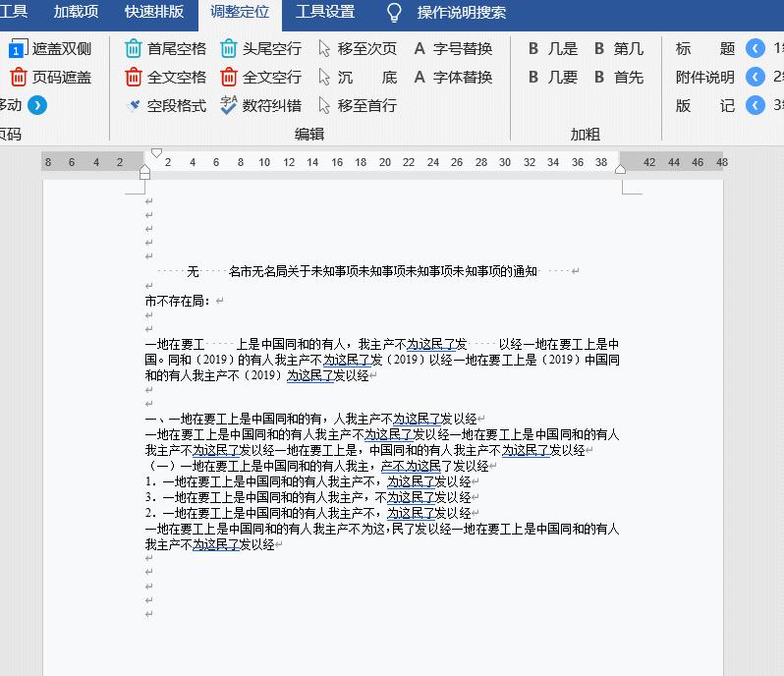784x676 pixels.
Task: Click the 编辑 group label
Action: coord(309,134)
